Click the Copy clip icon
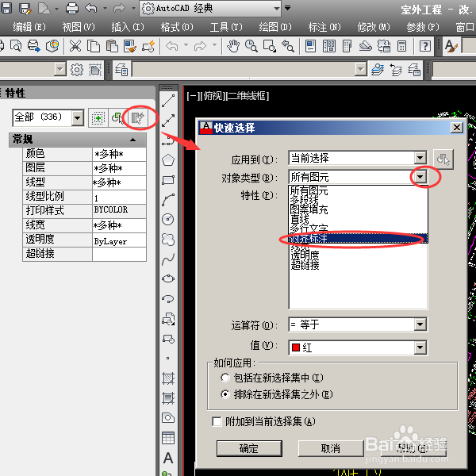The image size is (476, 476). point(94,46)
